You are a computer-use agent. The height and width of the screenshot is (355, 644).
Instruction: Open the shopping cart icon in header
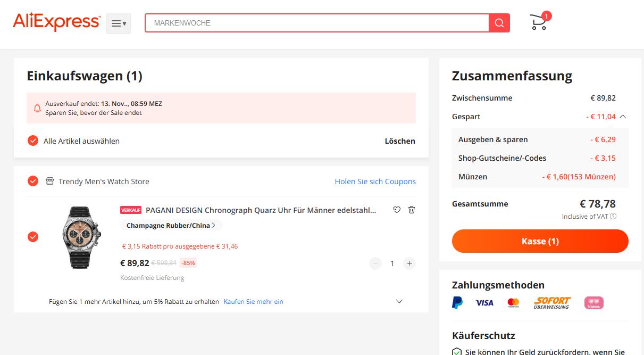tap(539, 22)
